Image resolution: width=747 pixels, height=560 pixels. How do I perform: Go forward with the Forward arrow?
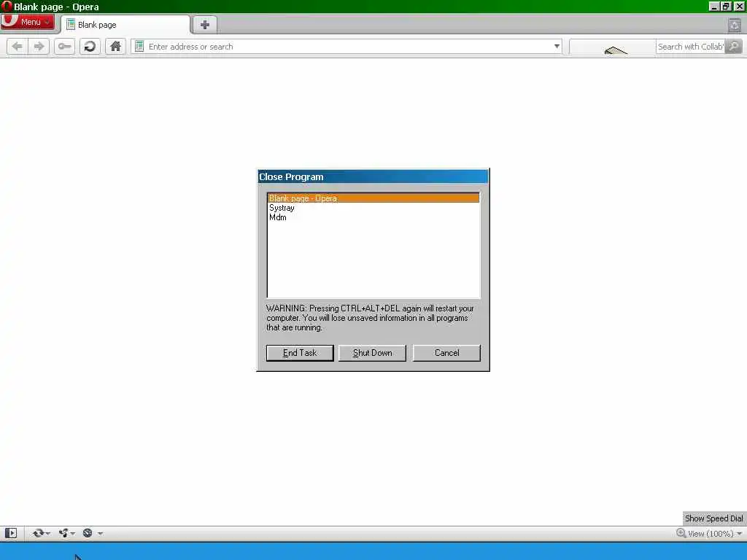39,46
